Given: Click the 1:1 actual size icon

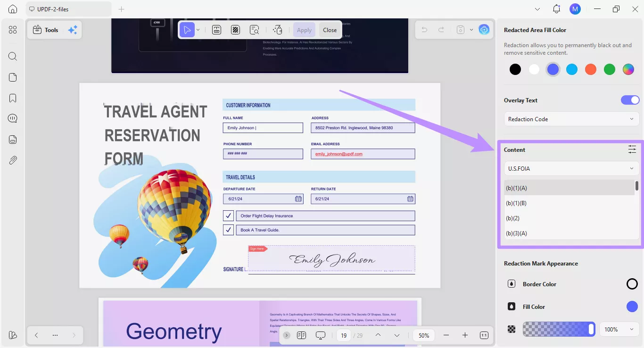Looking at the screenshot, I should point(484,335).
